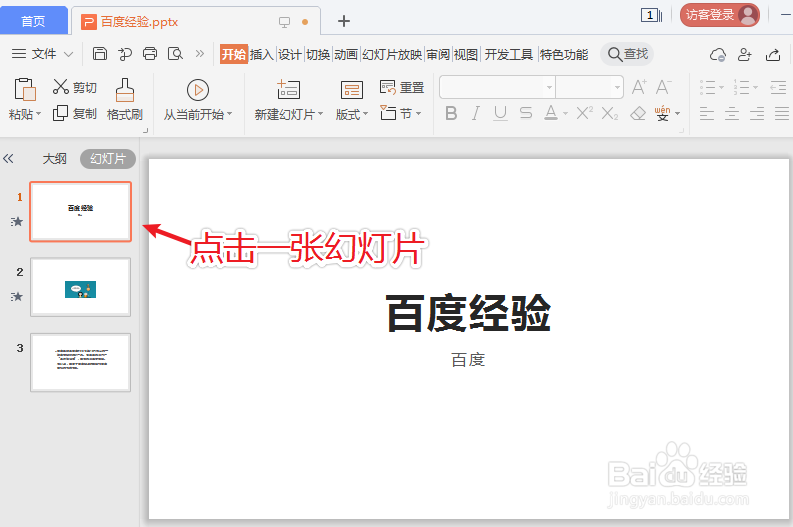
Task: Click the Save icon in quick toolbar
Action: click(100, 54)
